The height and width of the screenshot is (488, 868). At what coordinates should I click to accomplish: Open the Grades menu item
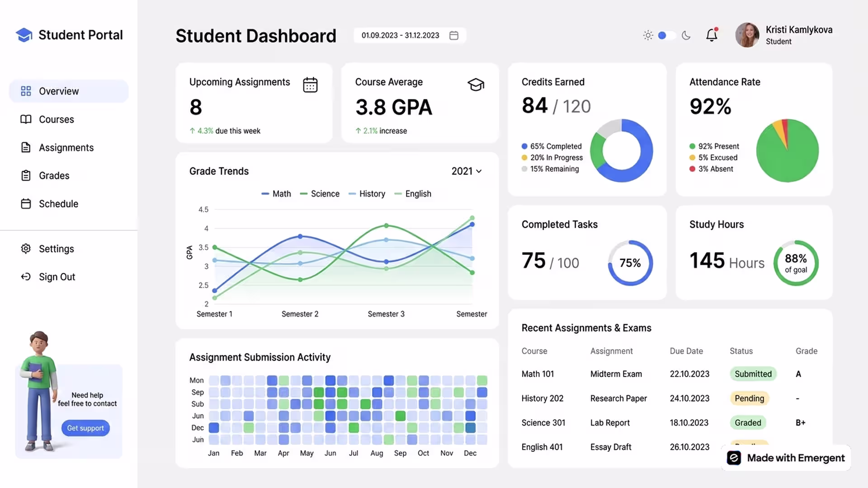(x=69, y=175)
